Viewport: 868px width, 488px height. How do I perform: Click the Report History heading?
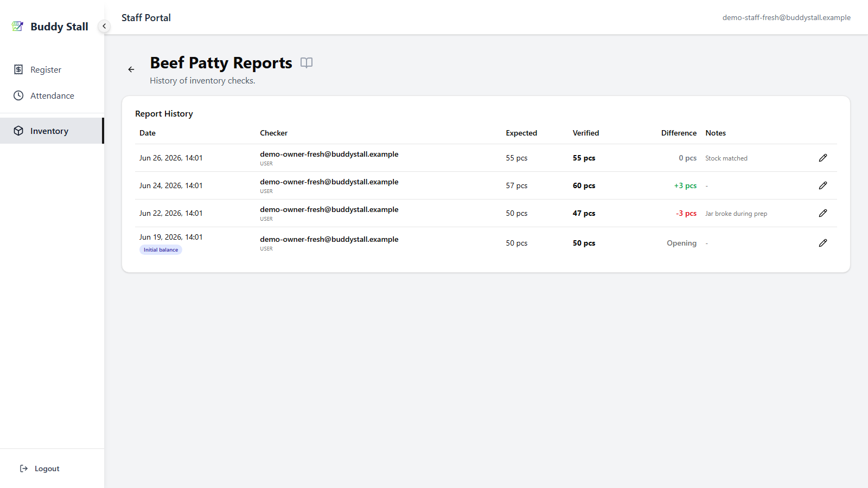pyautogui.click(x=164, y=114)
